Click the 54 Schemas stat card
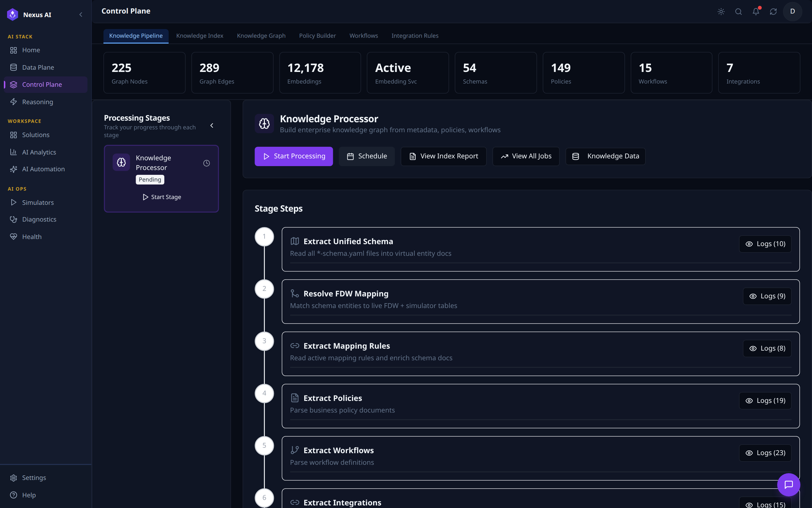Image resolution: width=812 pixels, height=508 pixels. tap(496, 73)
